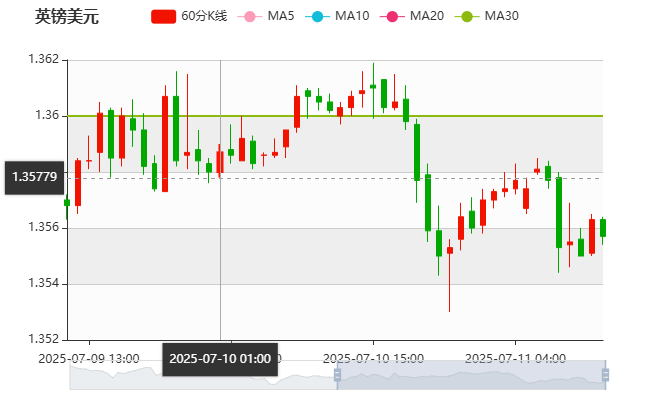Toggle the MA20 legend line
This screenshot has height=400, width=670.
click(x=412, y=16)
